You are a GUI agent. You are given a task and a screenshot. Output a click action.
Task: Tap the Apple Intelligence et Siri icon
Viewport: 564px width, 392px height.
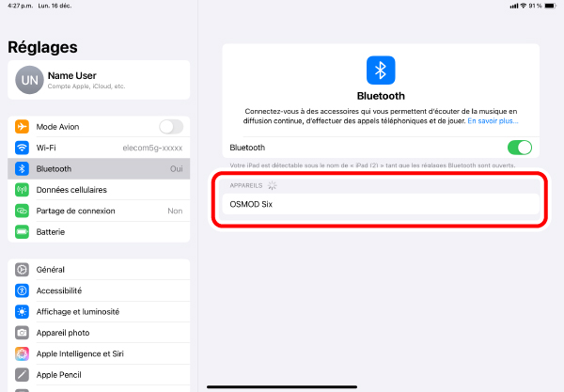(x=22, y=353)
